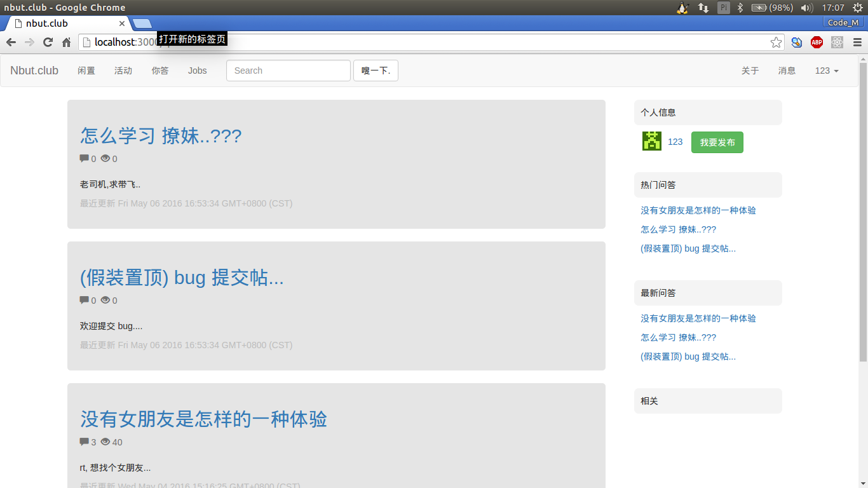The height and width of the screenshot is (488, 868).
Task: Bookmark this page with the star icon
Action: coord(776,43)
